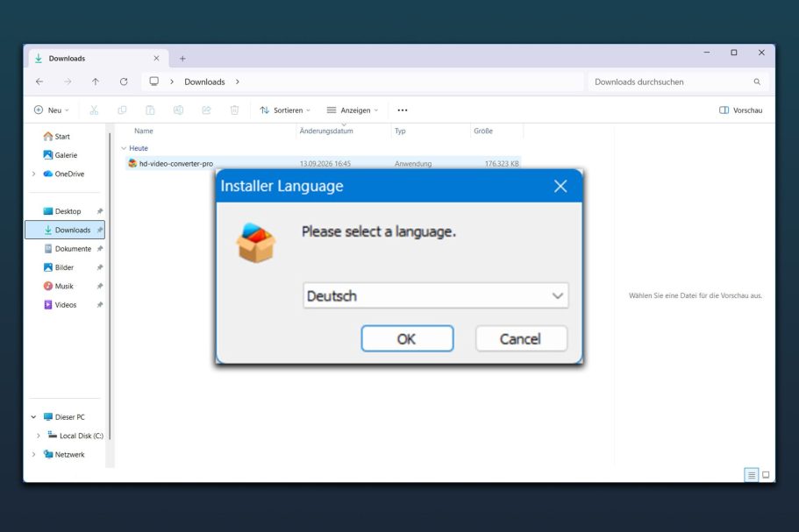Viewport: 799px width, 532px height.
Task: Toggle the Vorschau preview pane
Action: 740,110
